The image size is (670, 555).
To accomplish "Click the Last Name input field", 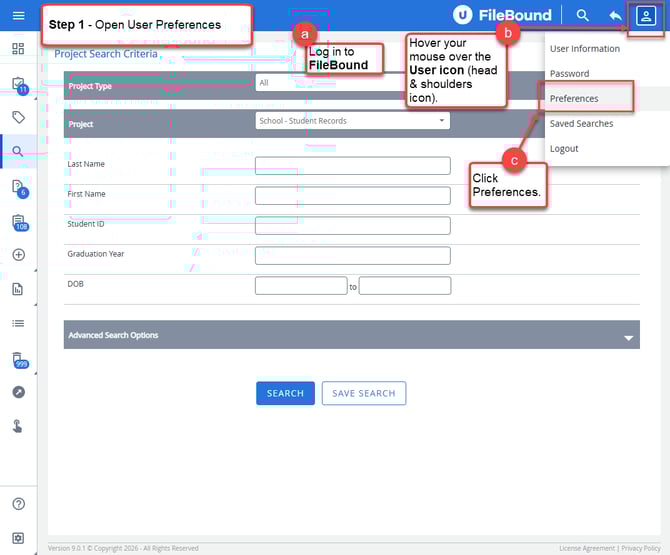I will tap(352, 166).
